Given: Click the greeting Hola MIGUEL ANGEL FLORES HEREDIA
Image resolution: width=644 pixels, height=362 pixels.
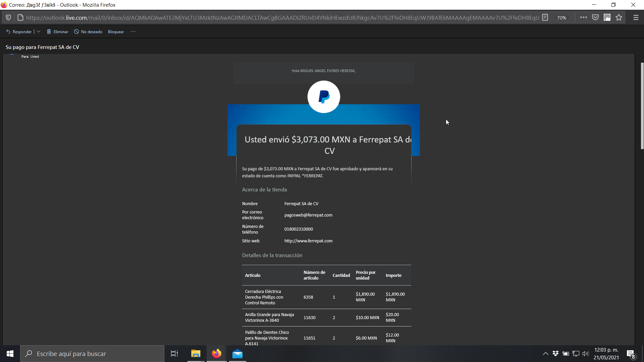Looking at the screenshot, I should (x=323, y=71).
